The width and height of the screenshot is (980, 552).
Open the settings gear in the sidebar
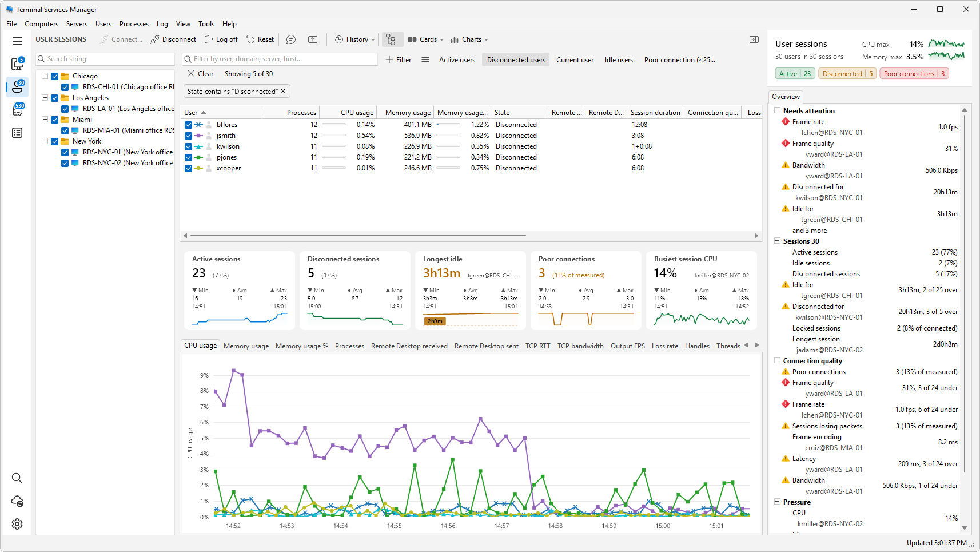click(x=17, y=524)
